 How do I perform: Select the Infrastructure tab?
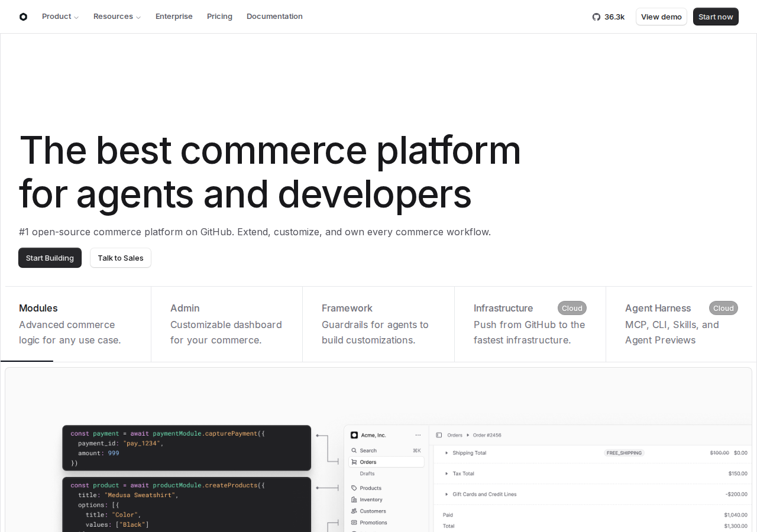coord(530,324)
